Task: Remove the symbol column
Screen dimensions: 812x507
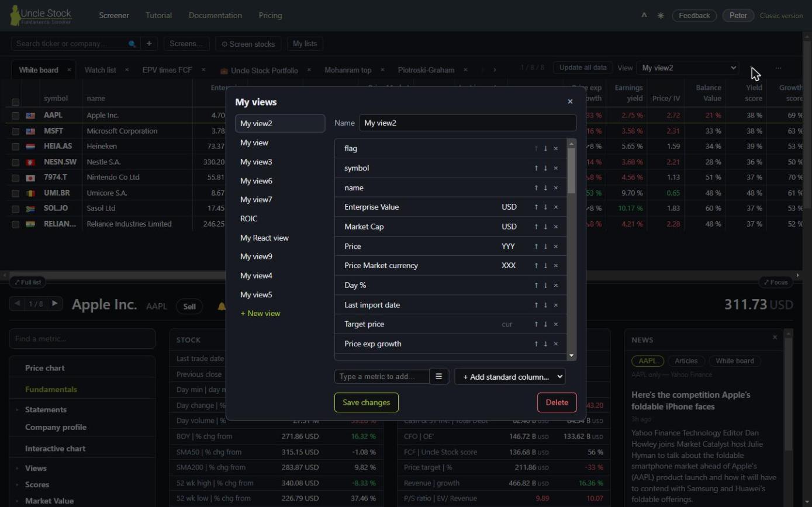Action: (x=555, y=168)
